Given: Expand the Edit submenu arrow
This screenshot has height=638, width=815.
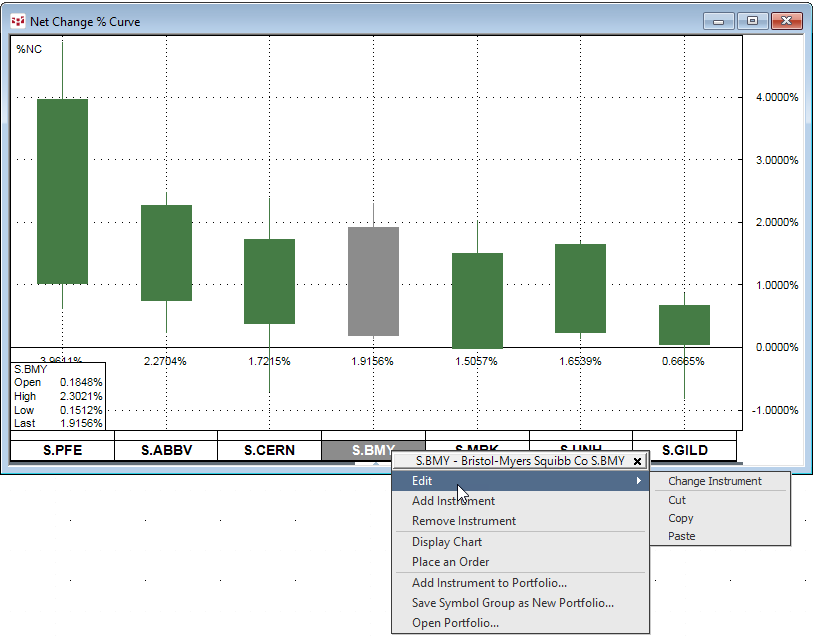Looking at the screenshot, I should pyautogui.click(x=638, y=481).
